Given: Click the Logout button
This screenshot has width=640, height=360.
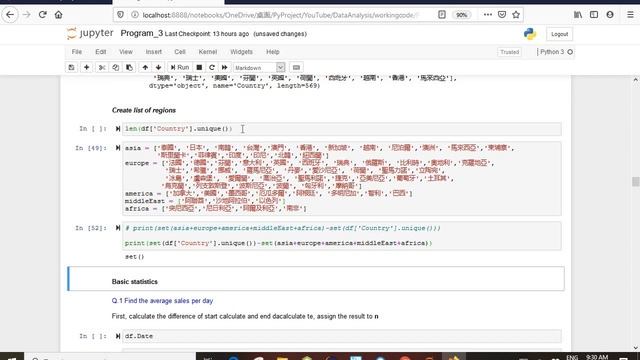Looking at the screenshot, I should tap(559, 34).
